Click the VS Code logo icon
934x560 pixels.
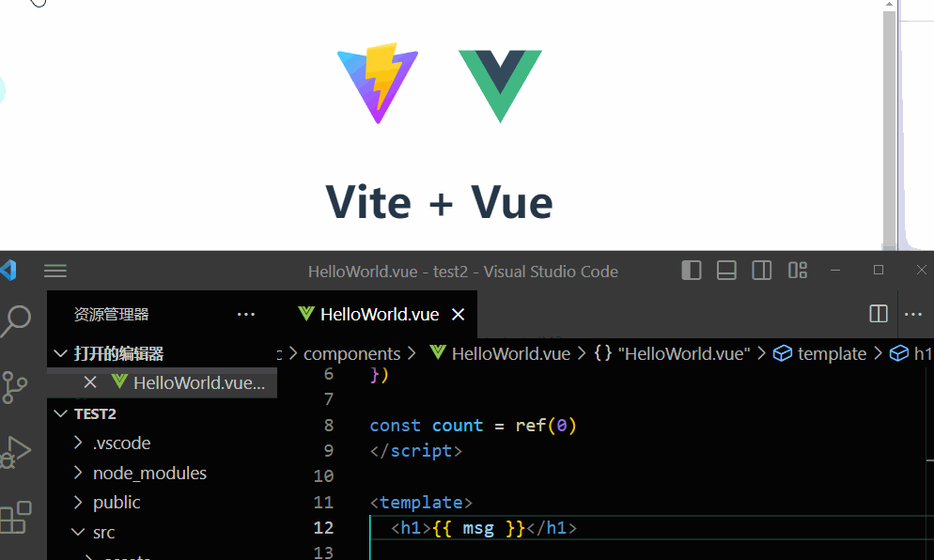(8, 271)
